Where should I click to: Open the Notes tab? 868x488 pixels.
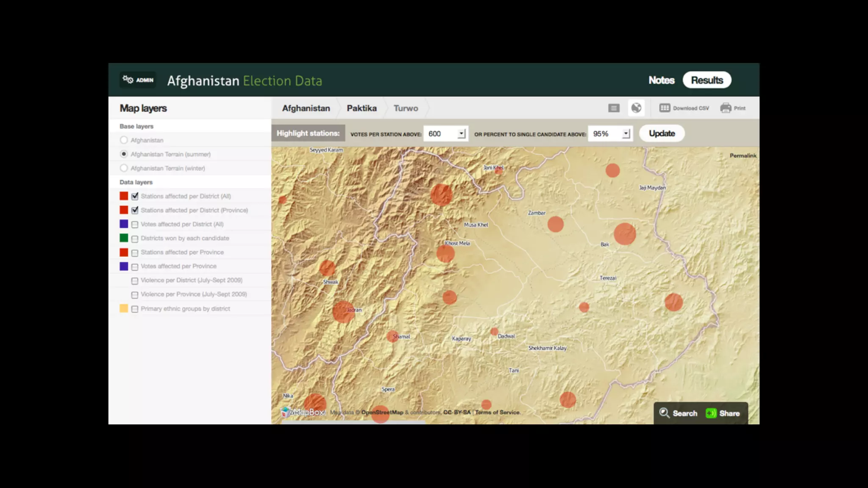tap(661, 80)
